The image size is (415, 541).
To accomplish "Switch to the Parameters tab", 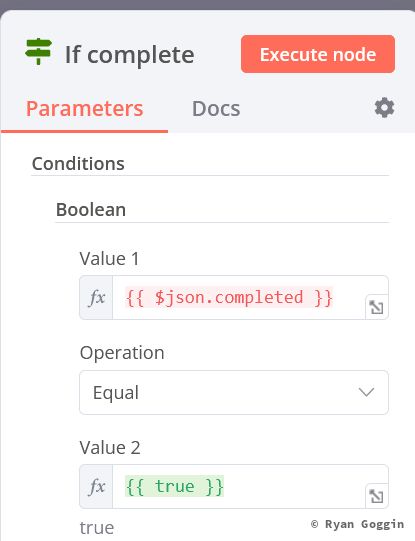I will point(85,109).
